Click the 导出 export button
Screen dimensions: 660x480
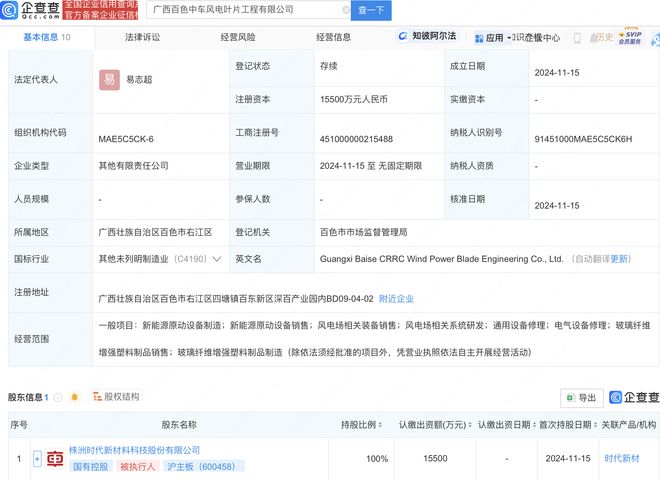(x=582, y=397)
